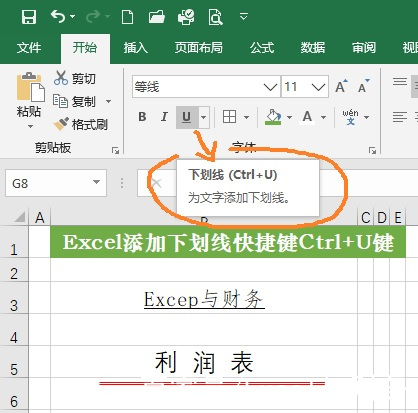Click the Borders grid icon

pyautogui.click(x=230, y=117)
